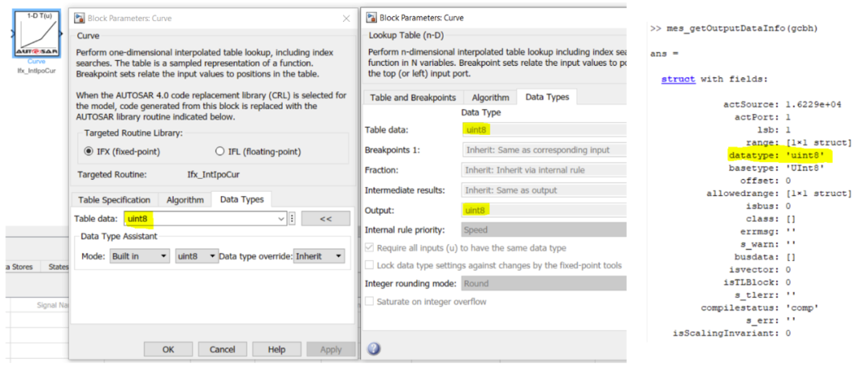The image size is (868, 375).
Task: Click the actSource: 1.6229e+04 line
Action: (x=782, y=104)
